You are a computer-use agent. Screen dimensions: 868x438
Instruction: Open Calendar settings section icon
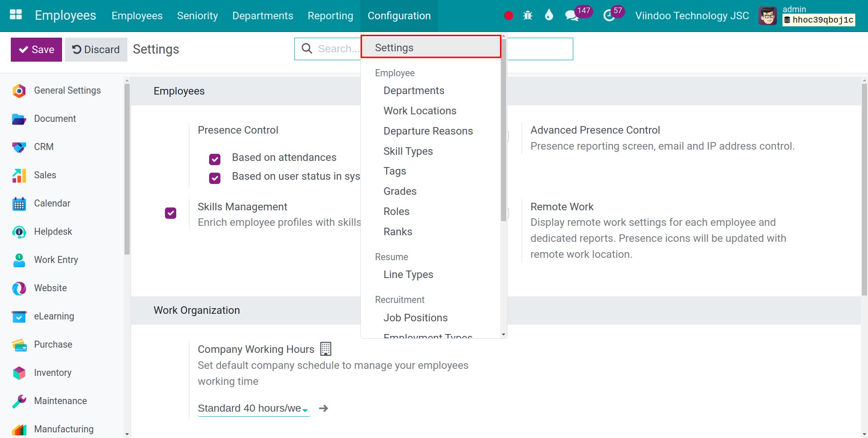coord(19,204)
